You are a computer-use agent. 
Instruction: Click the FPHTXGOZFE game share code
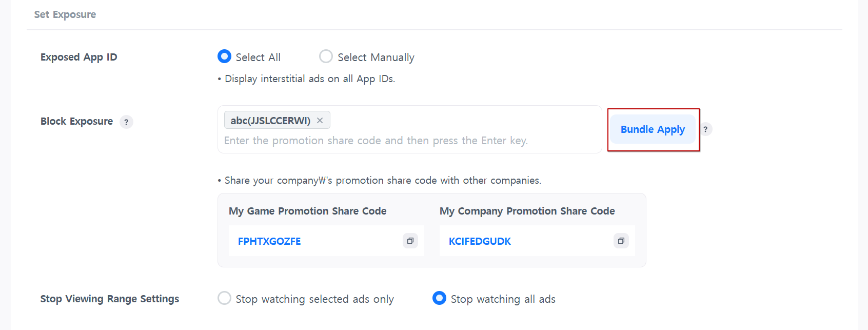(269, 241)
